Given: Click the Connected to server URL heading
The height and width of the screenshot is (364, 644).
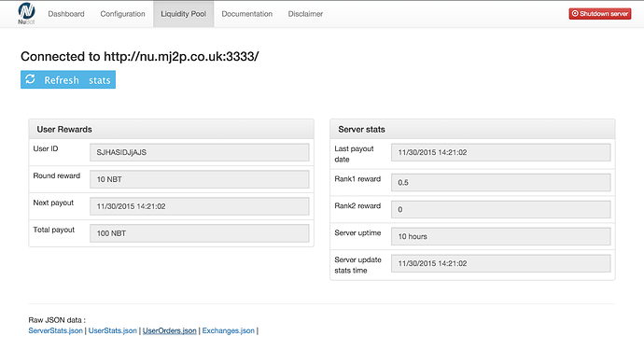Looking at the screenshot, I should (x=140, y=56).
